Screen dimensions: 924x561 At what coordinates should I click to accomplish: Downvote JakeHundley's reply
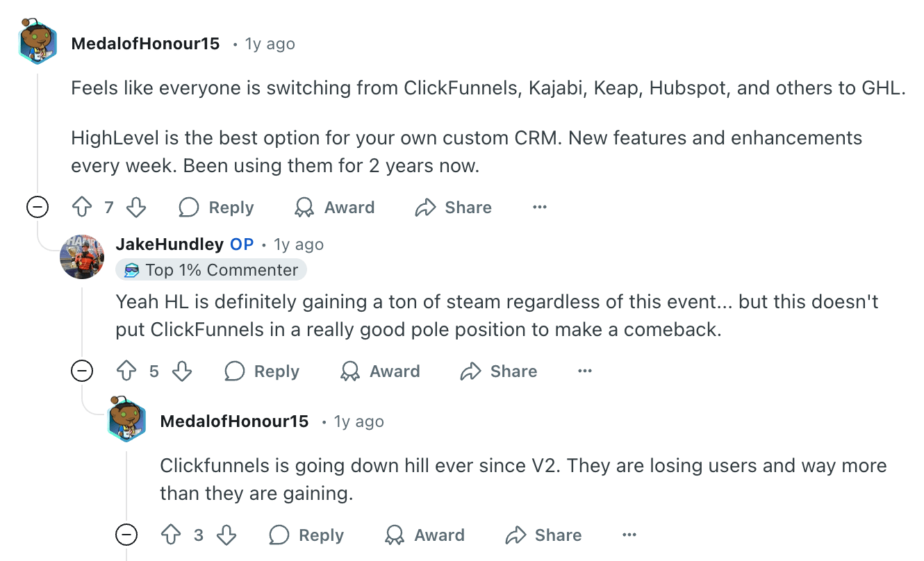(x=181, y=371)
